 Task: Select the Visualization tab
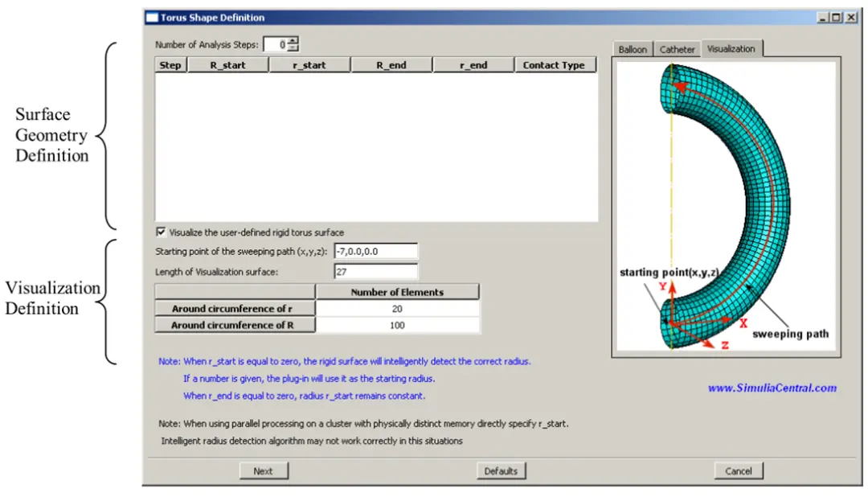731,49
